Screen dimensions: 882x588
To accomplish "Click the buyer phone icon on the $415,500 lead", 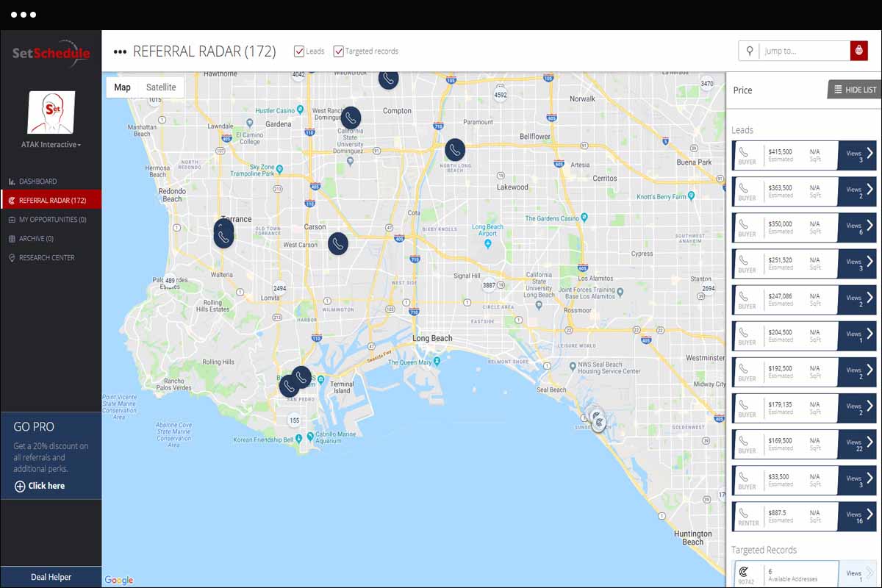I will (743, 152).
